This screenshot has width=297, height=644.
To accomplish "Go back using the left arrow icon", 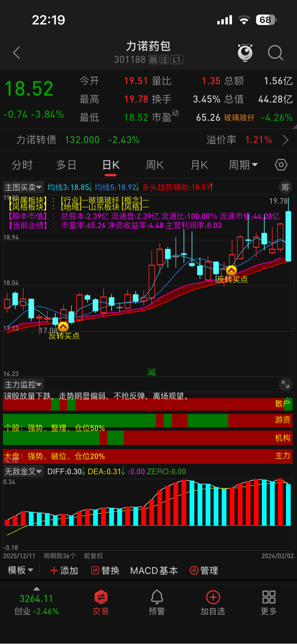I will point(17,53).
